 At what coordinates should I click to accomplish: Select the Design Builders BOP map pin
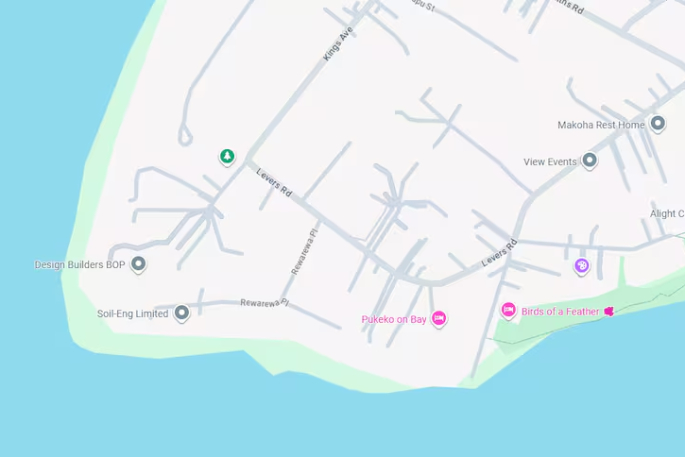[138, 265]
